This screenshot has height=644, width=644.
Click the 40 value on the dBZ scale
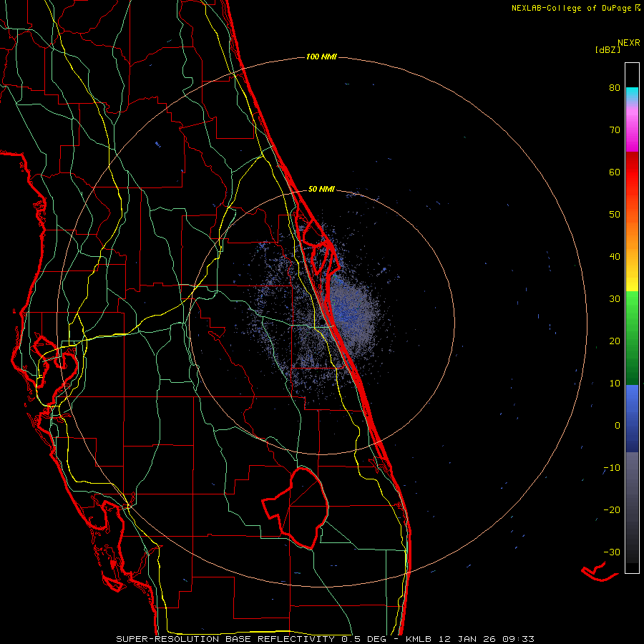615,257
